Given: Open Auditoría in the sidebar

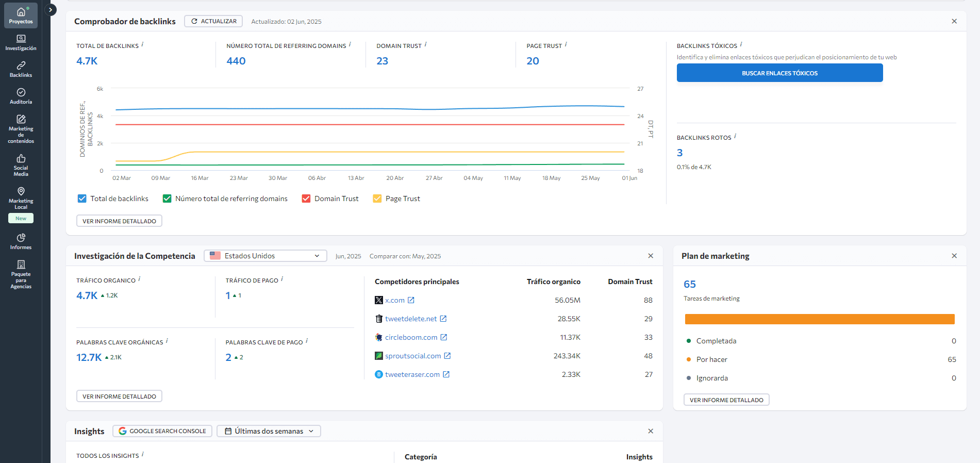Looking at the screenshot, I should click(21, 96).
